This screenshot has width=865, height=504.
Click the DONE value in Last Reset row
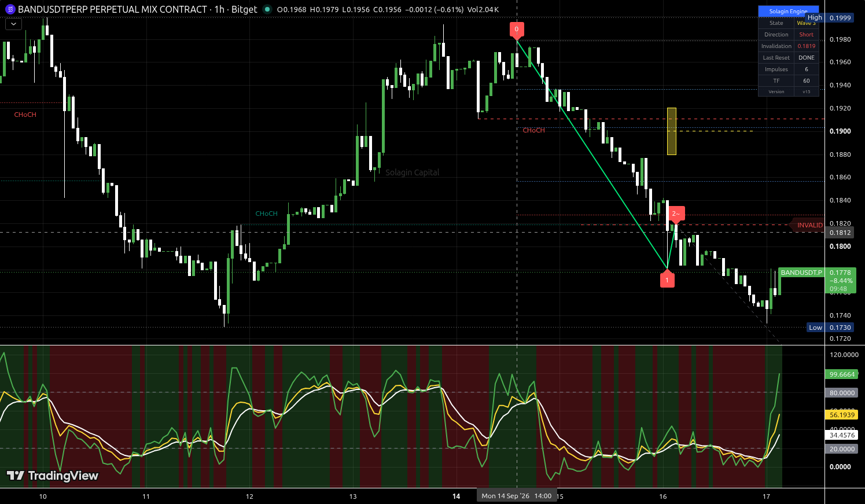point(807,58)
